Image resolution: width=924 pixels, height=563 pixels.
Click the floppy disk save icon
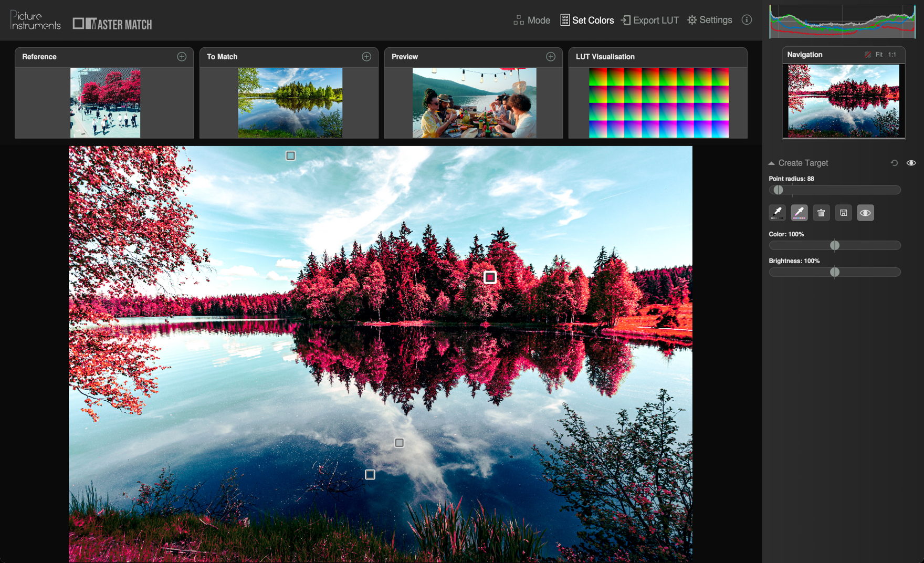(843, 213)
